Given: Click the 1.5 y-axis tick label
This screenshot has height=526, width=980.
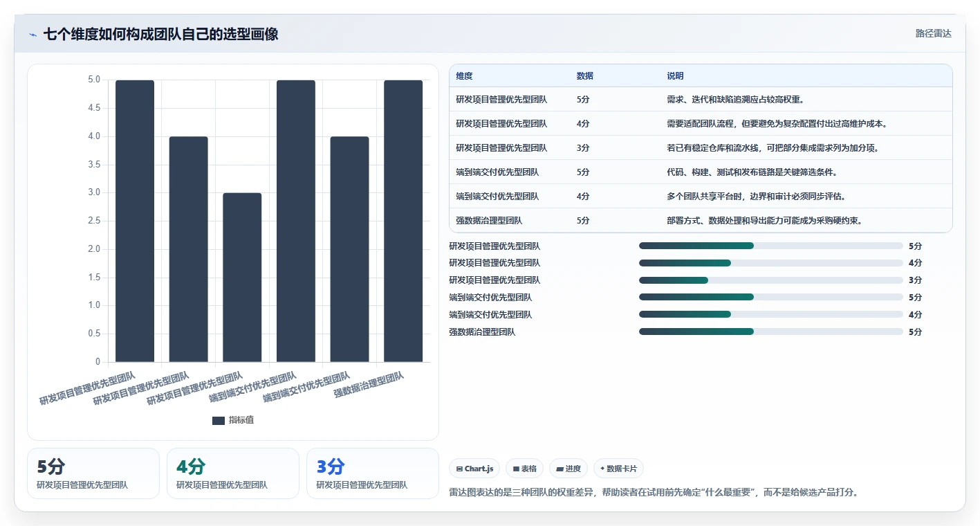Looking at the screenshot, I should [93, 278].
